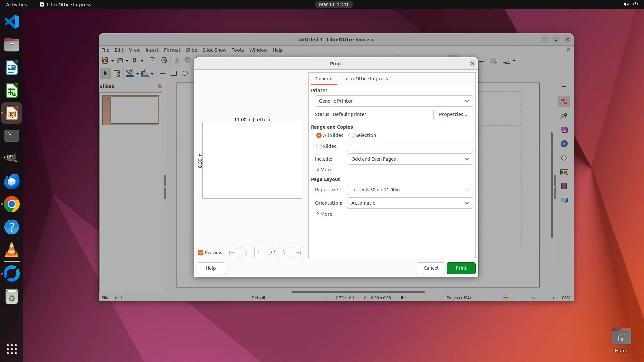The image size is (644, 362).
Task: Select the Selection radio button
Action: [x=351, y=135]
